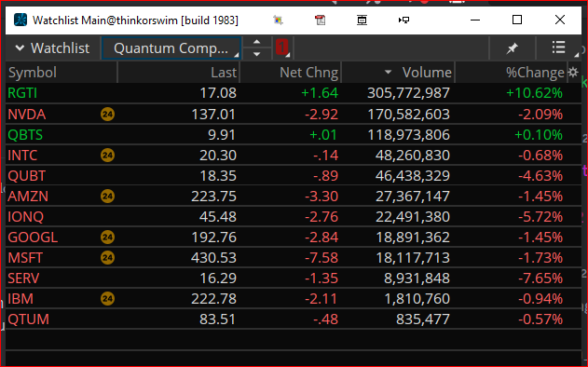
Task: Select the SERV symbol
Action: 23,279
